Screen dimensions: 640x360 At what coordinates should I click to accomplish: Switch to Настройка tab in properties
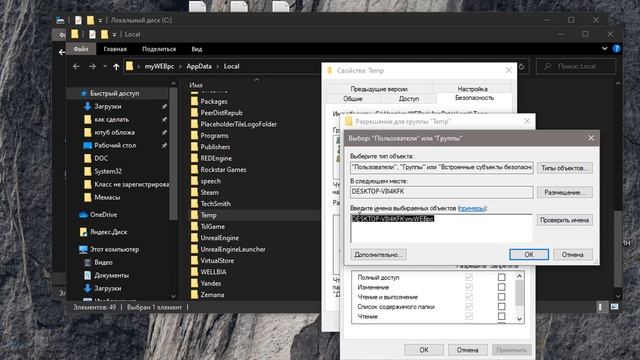coord(472,89)
